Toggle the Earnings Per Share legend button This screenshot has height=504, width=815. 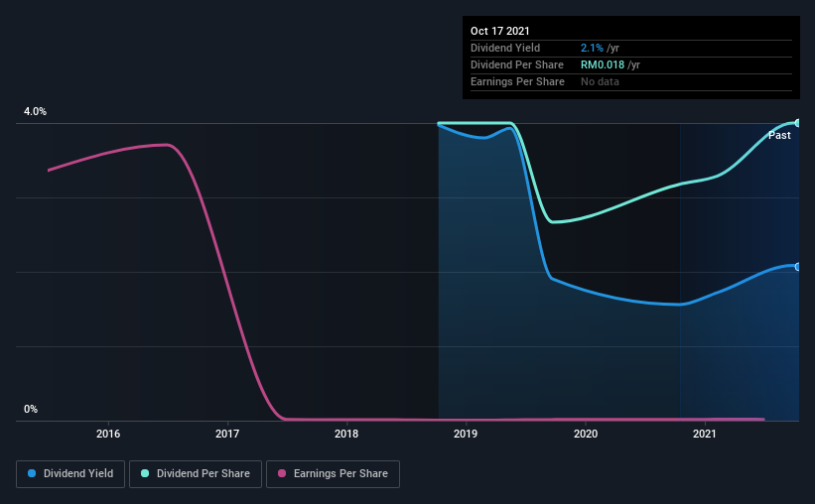[333, 474]
